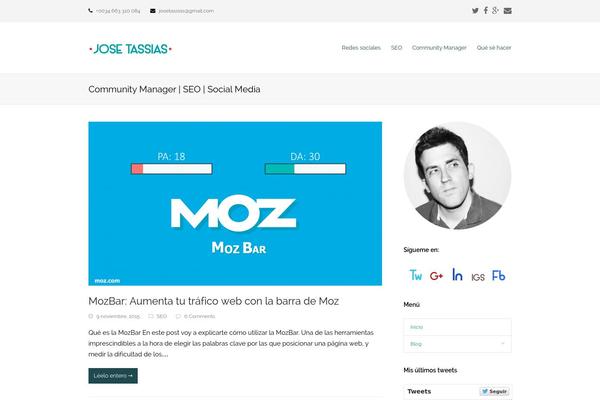Open the SEO category below the title
600x400 pixels.
(161, 316)
